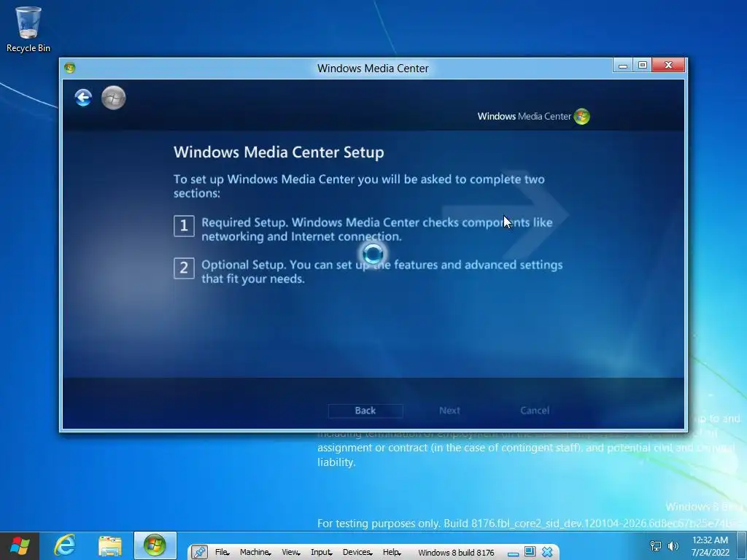Image resolution: width=747 pixels, height=560 pixels.
Task: Click the blue back arrow in Media Center
Action: coord(83,98)
